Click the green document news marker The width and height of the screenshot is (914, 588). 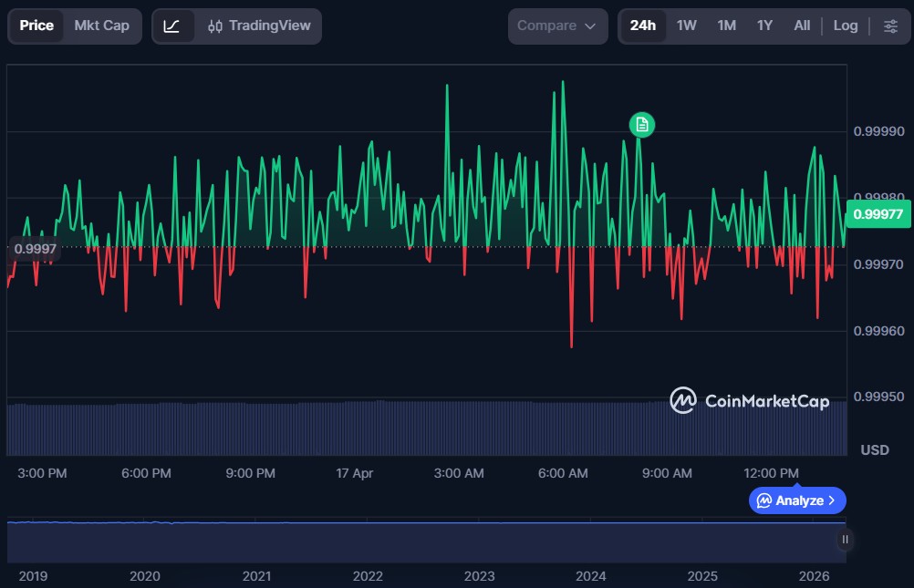[642, 124]
